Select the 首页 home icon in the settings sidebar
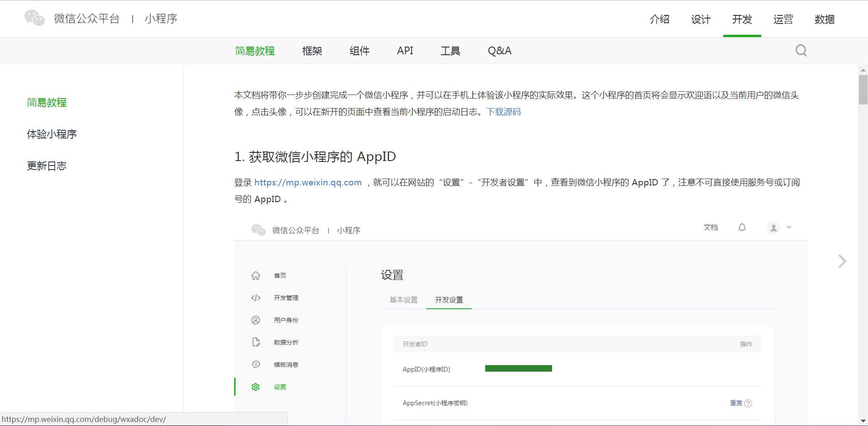This screenshot has height=426, width=868. point(256,275)
